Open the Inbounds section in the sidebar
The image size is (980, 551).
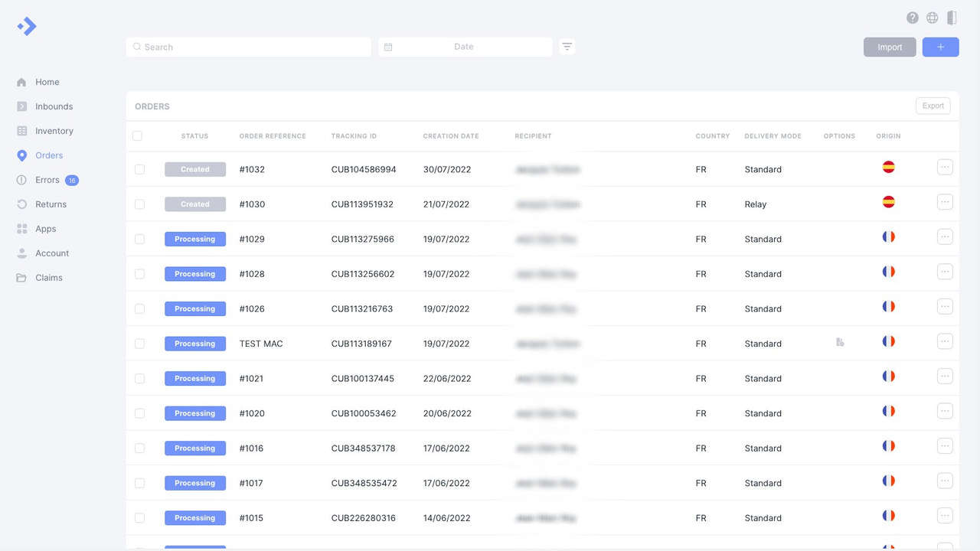click(x=54, y=106)
